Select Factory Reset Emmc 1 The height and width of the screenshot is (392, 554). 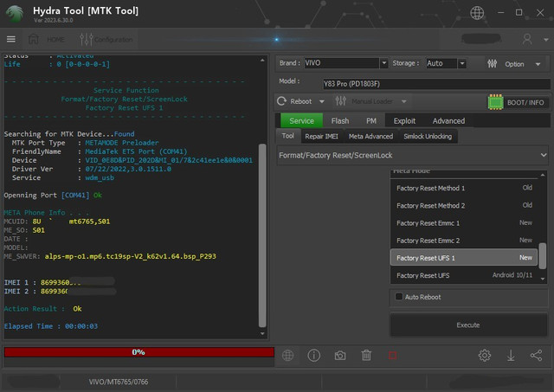[464, 223]
